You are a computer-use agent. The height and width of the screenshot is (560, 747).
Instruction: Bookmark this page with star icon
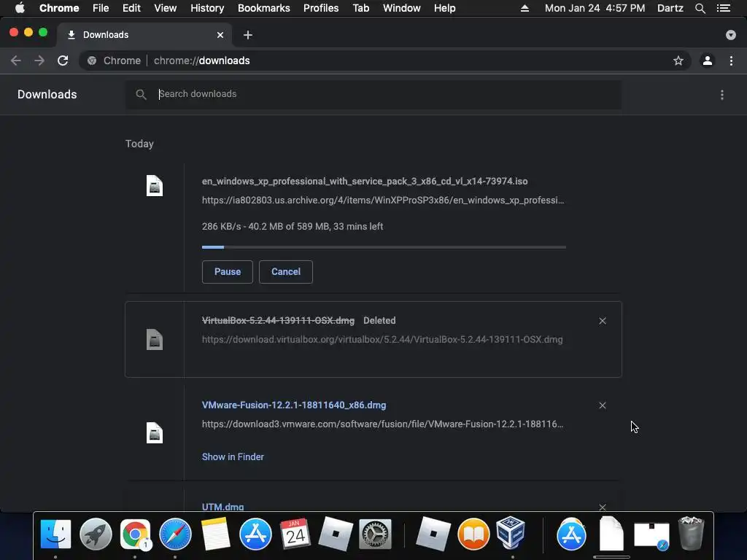tap(678, 61)
